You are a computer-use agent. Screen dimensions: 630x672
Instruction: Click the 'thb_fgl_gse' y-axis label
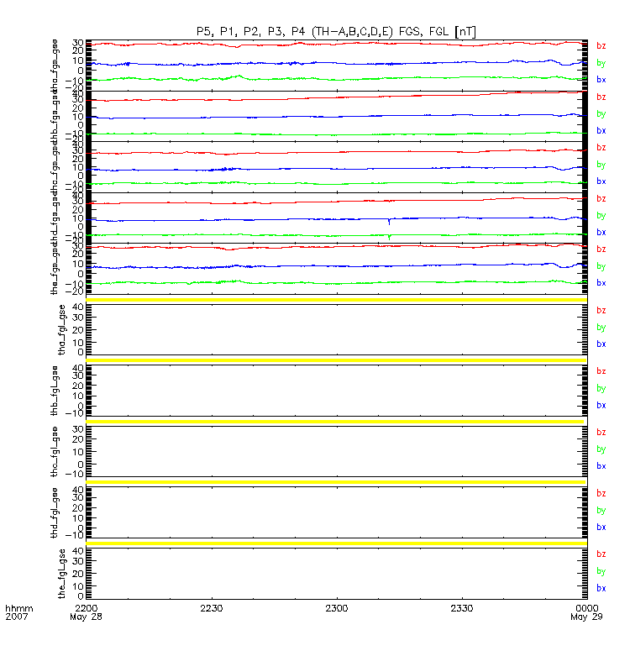[55, 391]
